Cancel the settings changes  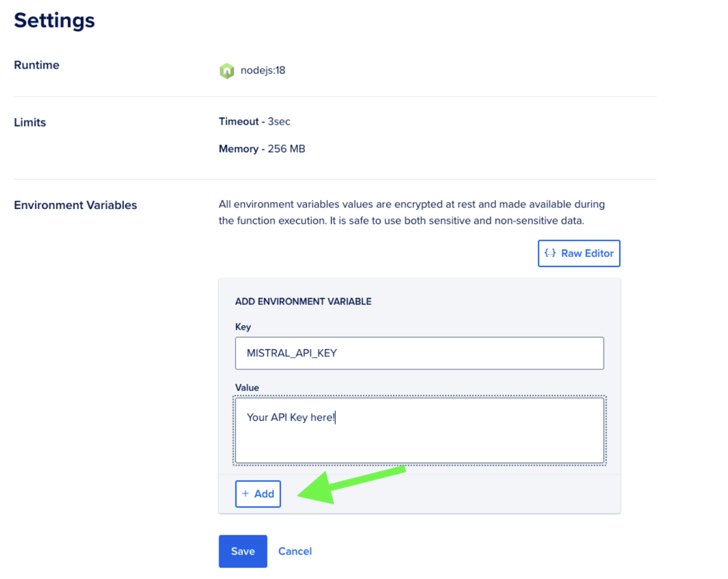click(x=295, y=551)
